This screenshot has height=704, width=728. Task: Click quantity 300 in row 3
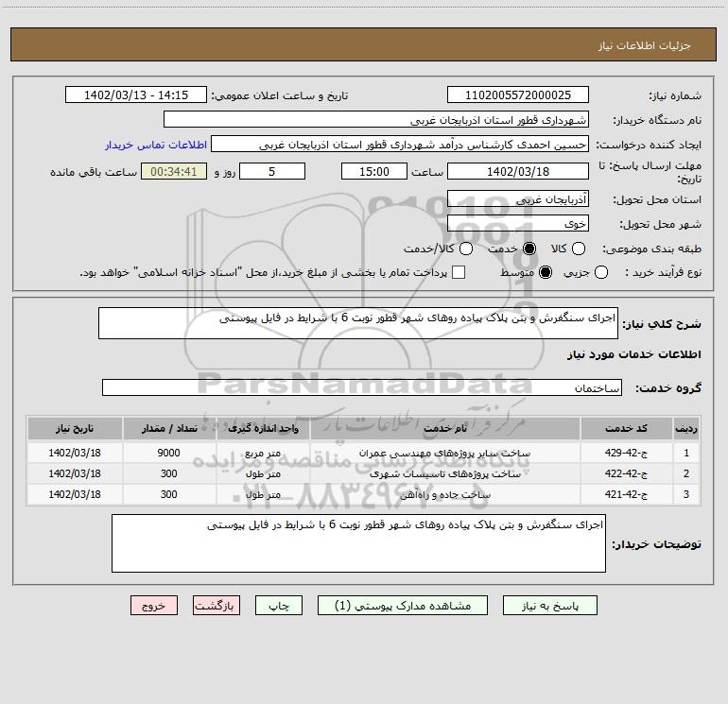[x=169, y=495]
